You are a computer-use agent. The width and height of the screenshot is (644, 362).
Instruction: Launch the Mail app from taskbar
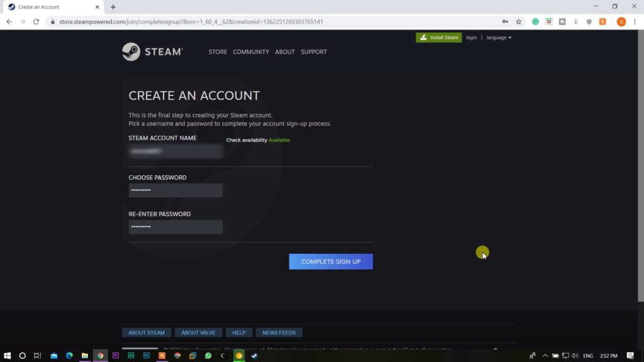click(x=54, y=356)
